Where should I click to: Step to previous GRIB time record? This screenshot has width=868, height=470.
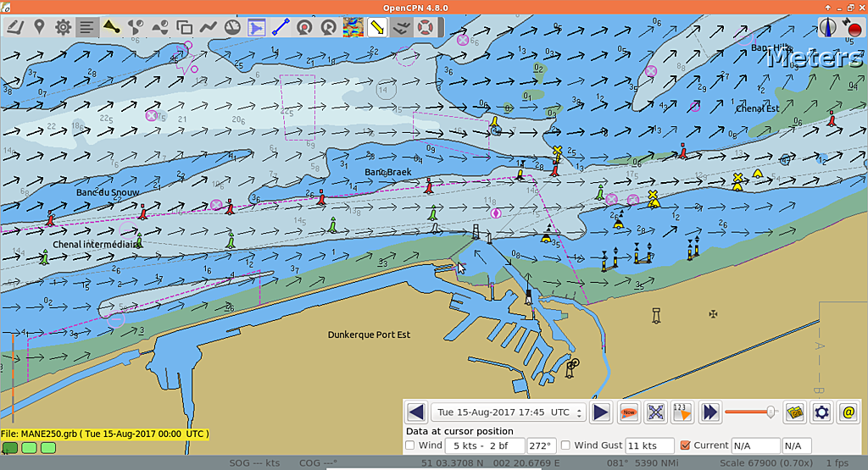[416, 412]
